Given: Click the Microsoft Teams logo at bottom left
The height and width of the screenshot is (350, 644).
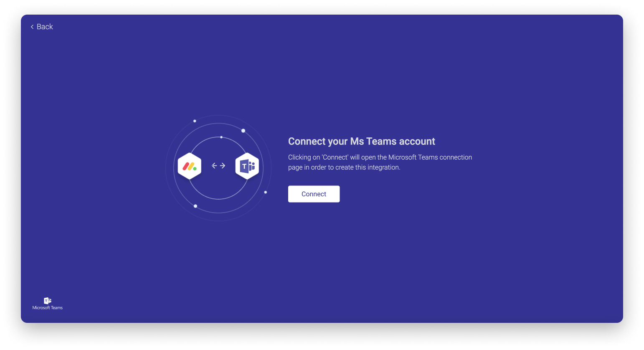Looking at the screenshot, I should click(x=48, y=304).
